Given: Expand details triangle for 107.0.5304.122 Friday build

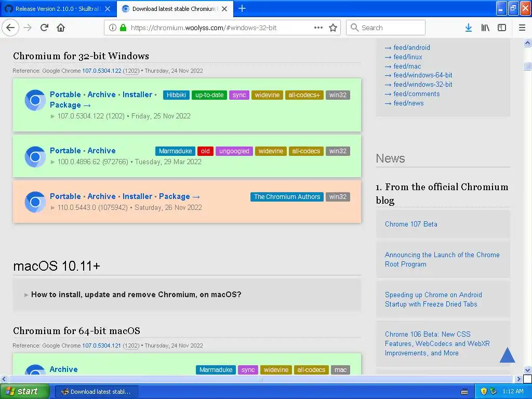Looking at the screenshot, I should click(52, 116).
